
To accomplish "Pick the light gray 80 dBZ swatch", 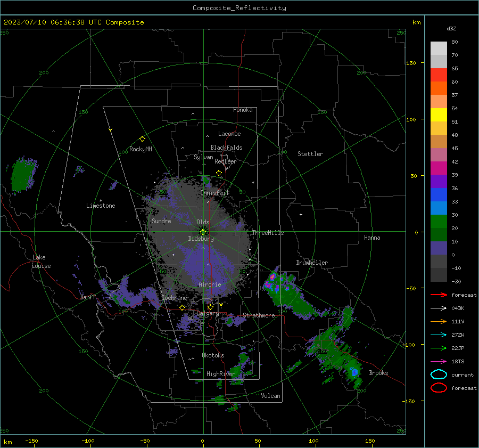I will click(439, 48).
